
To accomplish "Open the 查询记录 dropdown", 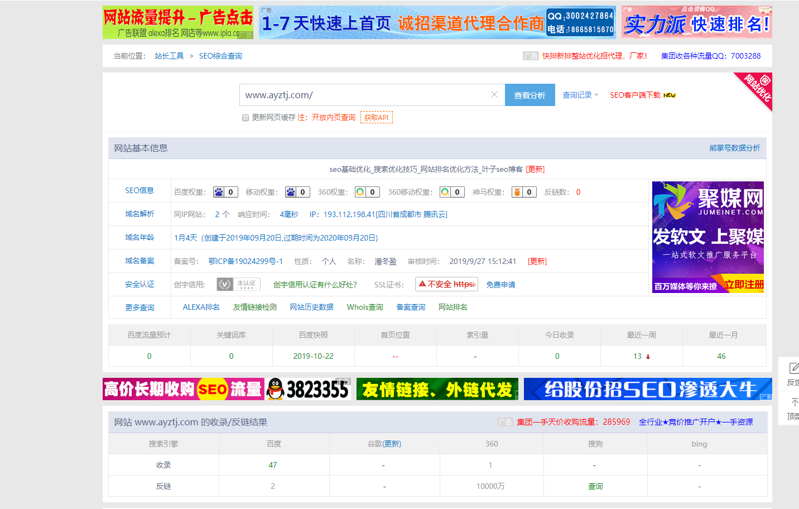I will 580,95.
